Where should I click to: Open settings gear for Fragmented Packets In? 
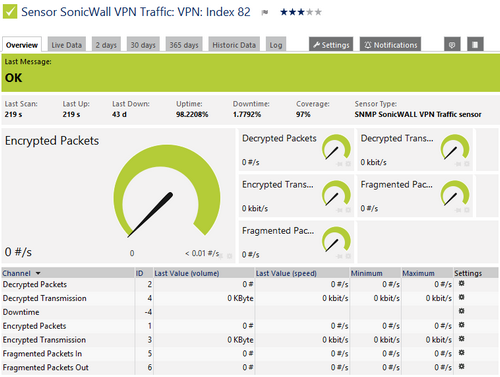click(461, 352)
